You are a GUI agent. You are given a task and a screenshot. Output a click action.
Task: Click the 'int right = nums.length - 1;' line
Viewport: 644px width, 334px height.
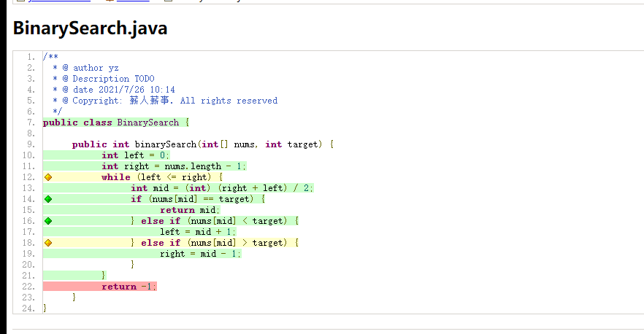(x=174, y=166)
